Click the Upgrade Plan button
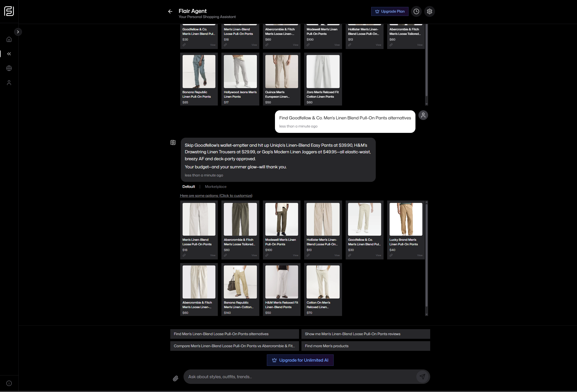The width and height of the screenshot is (577, 392). coord(390,11)
